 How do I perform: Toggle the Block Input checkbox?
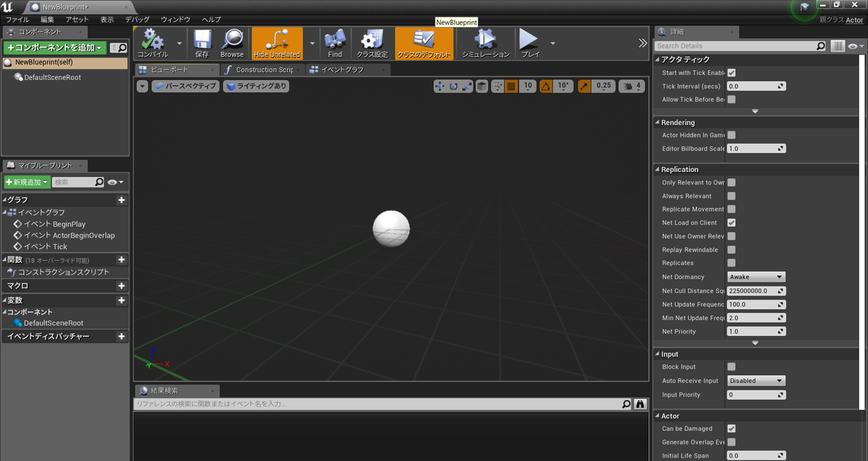coord(731,366)
